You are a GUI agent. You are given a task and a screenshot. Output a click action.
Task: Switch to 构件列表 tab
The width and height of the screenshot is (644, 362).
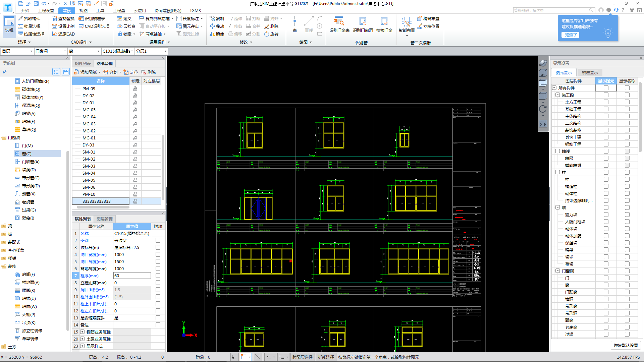pos(83,63)
